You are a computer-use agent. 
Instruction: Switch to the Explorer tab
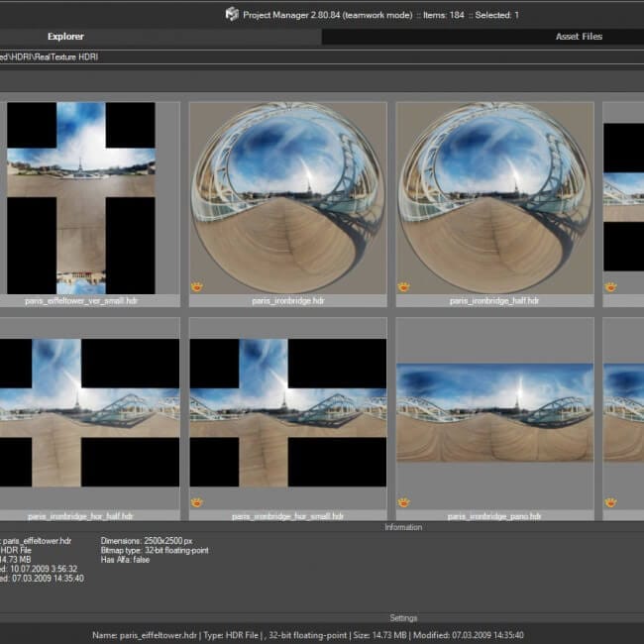65,37
